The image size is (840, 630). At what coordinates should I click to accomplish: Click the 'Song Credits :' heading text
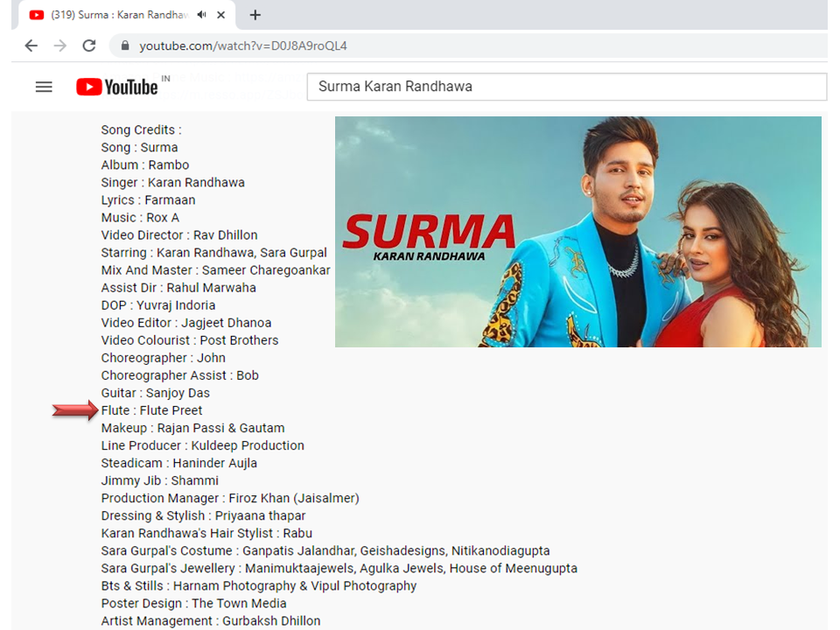pos(141,130)
